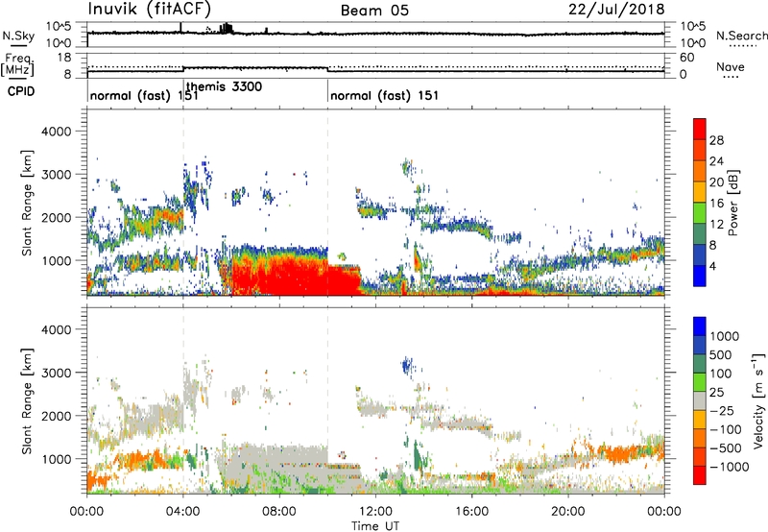Viewport: 768px width, 532px height.
Task: Click '4000' on the power panel range axis
Action: (57, 132)
